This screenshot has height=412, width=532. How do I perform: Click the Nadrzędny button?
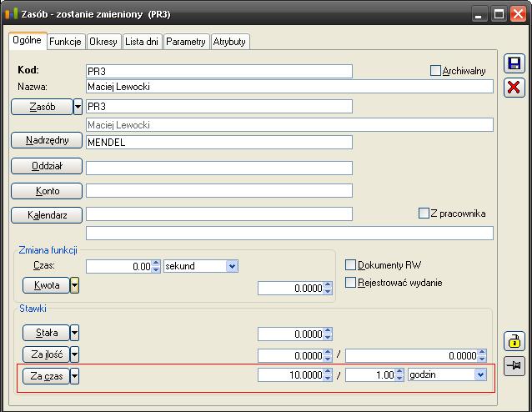(x=47, y=140)
